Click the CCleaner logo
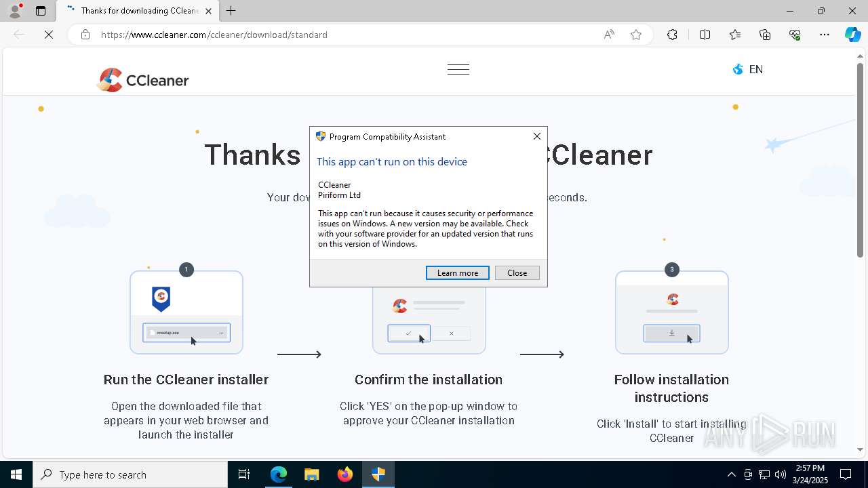The width and height of the screenshot is (868, 488). (143, 80)
